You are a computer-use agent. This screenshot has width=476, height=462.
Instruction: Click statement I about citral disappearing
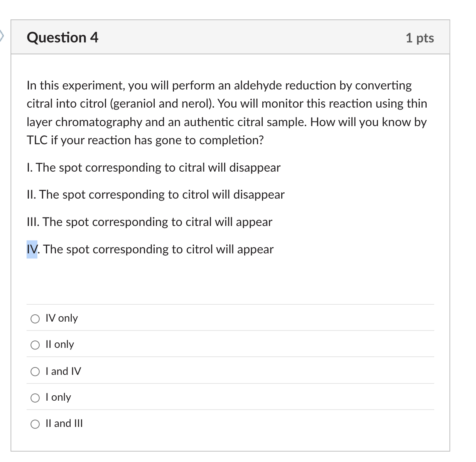pyautogui.click(x=153, y=168)
